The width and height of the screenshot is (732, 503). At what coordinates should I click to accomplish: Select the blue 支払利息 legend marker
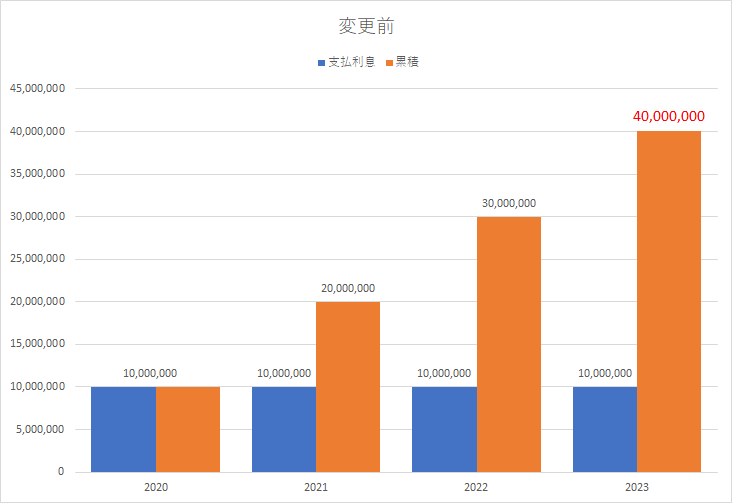(321, 62)
